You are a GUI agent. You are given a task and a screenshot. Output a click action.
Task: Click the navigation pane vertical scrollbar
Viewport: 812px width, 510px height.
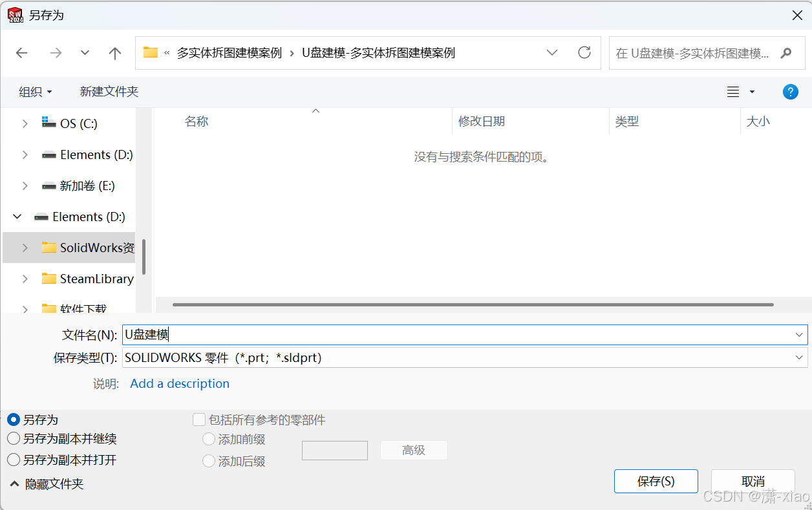144,257
